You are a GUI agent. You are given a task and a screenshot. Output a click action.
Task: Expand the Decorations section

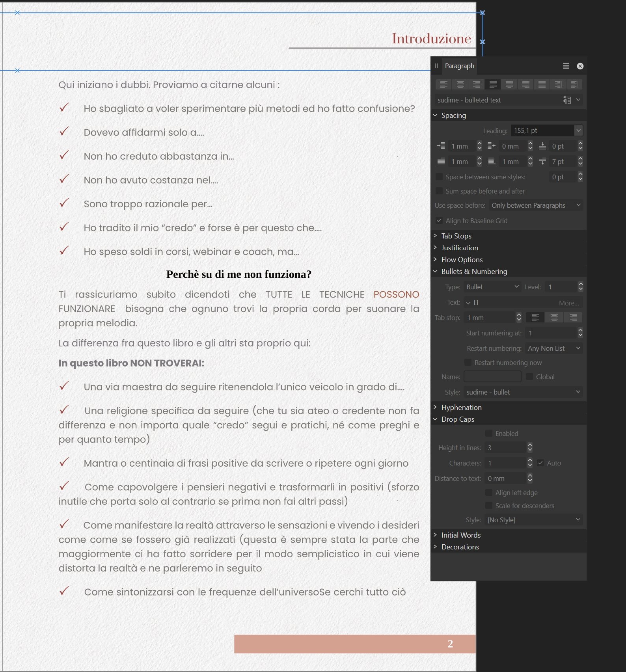[x=435, y=547]
